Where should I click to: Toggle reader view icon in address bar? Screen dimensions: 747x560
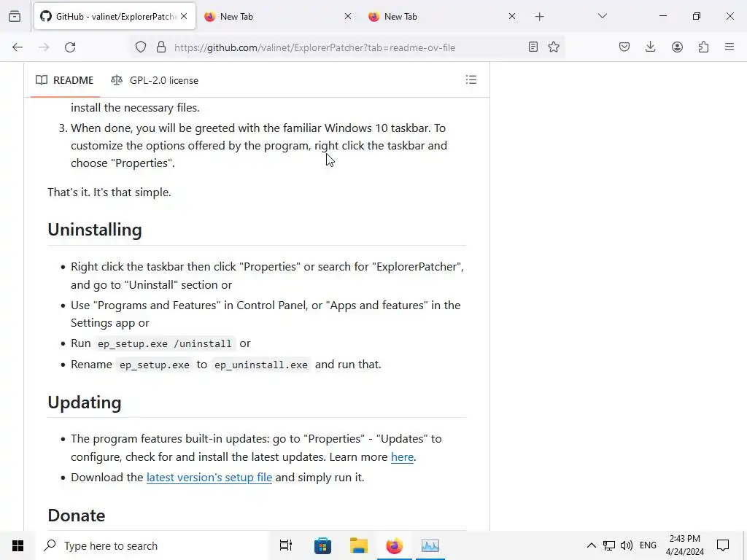point(533,47)
